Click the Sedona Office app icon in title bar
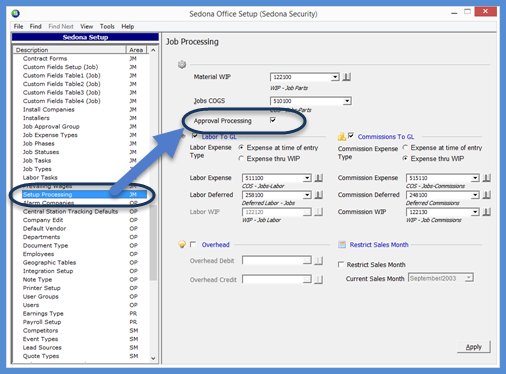Viewport: 506px width, 374px height. click(x=15, y=14)
